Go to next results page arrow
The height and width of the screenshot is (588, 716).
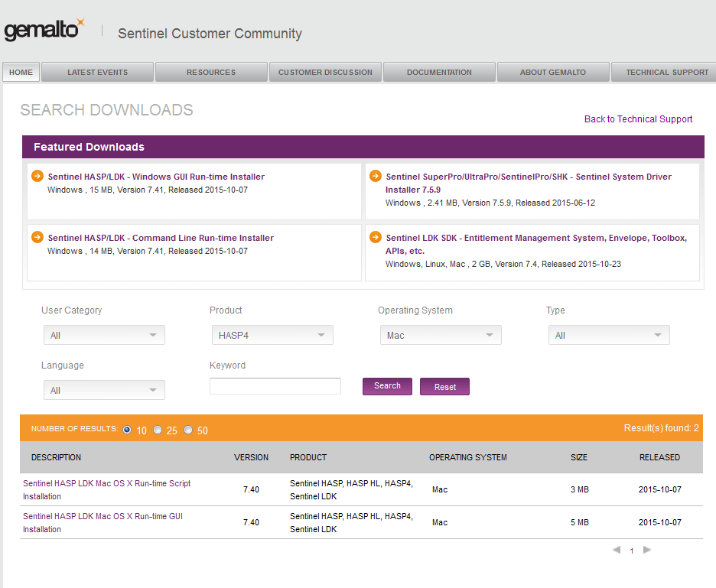point(647,550)
